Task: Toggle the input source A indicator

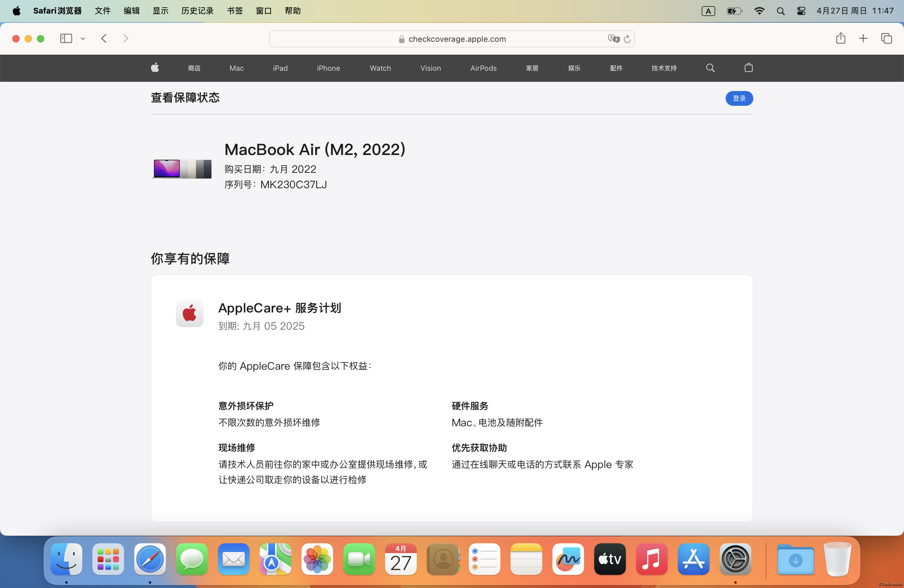Action: click(708, 11)
